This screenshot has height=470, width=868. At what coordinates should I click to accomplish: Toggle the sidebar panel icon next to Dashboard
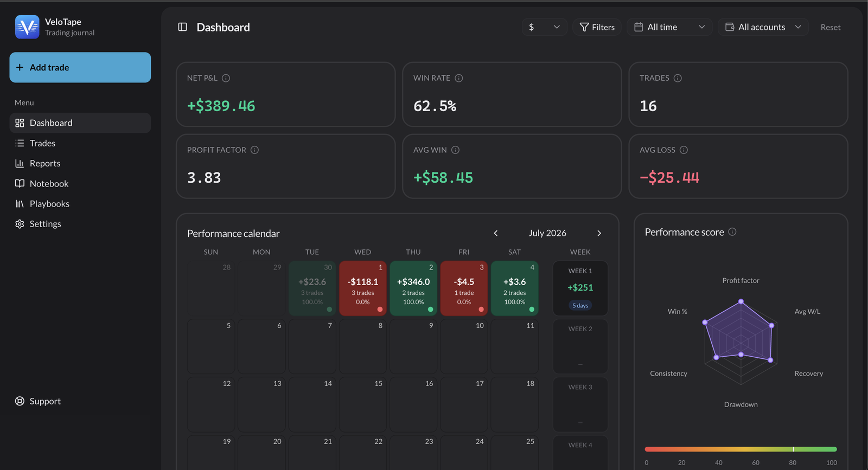pyautogui.click(x=183, y=27)
